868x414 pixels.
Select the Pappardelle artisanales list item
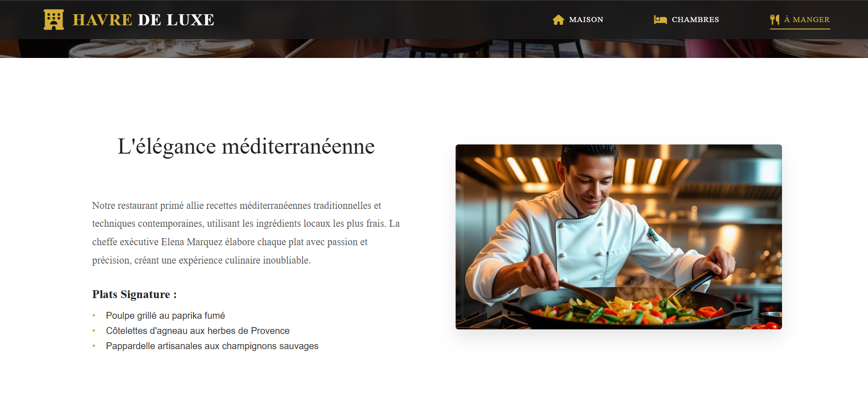212,346
